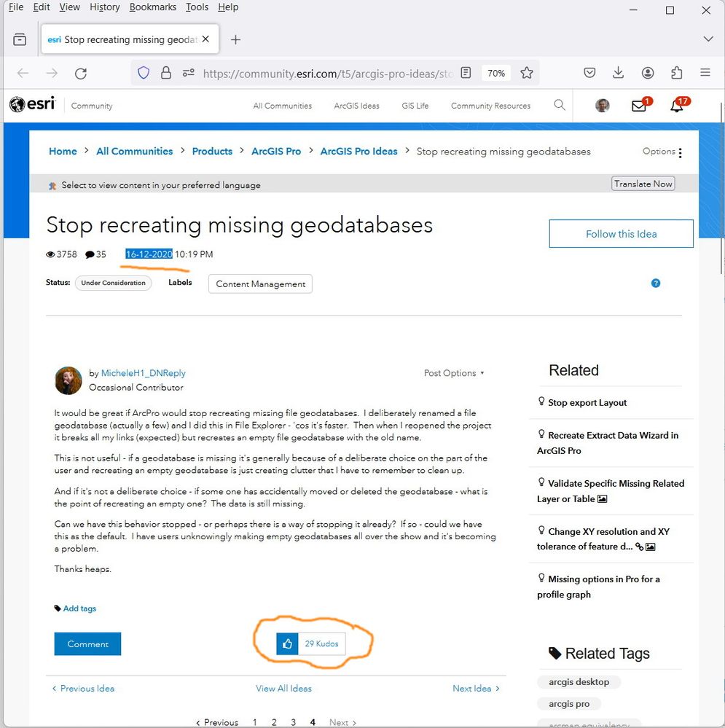The height and width of the screenshot is (728, 725).
Task: Open the Content Management label
Action: 260,283
